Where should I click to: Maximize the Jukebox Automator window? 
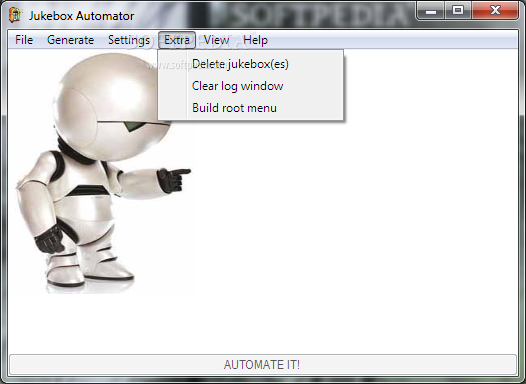(x=458, y=11)
